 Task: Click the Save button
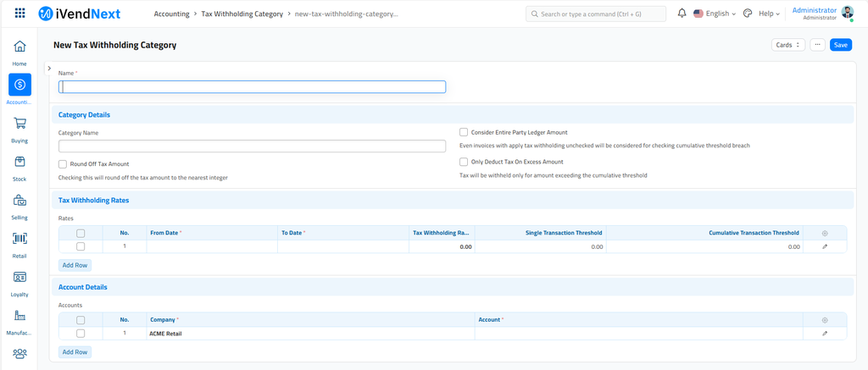(x=840, y=45)
